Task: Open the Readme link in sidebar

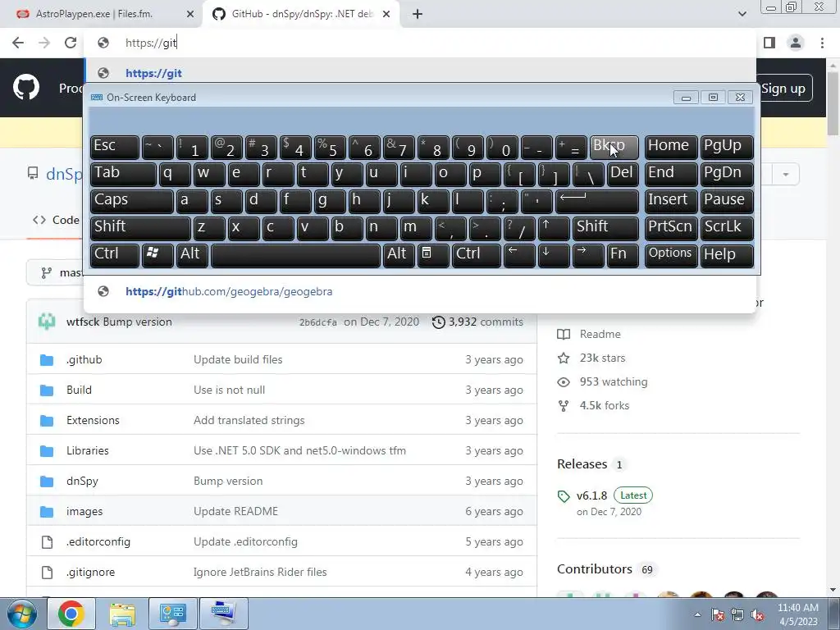Action: pos(589,335)
